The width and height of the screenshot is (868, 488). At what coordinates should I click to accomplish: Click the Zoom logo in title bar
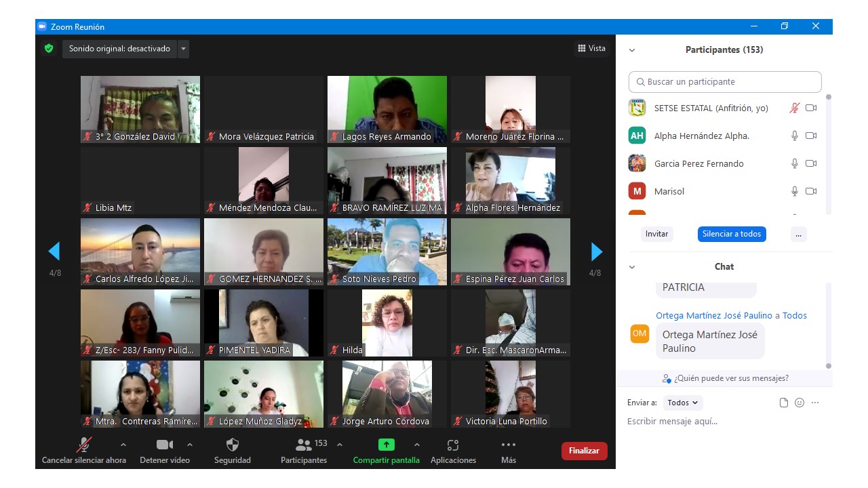[x=42, y=26]
